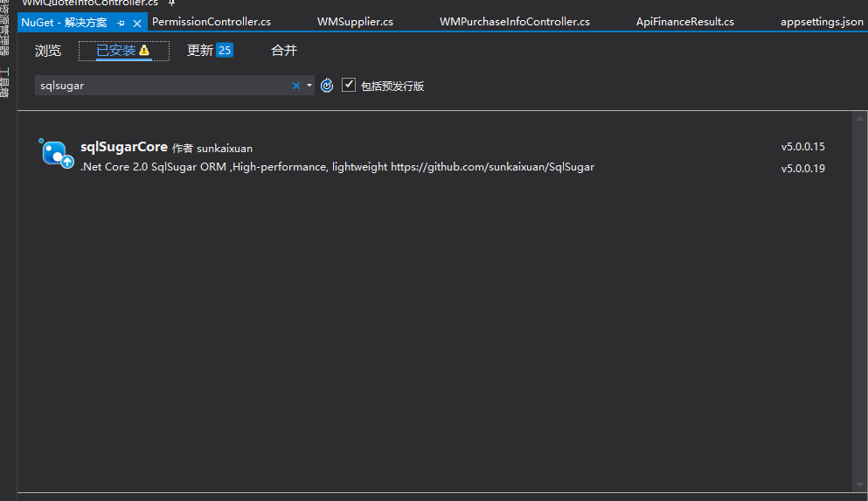The height and width of the screenshot is (501, 868).
Task: Select the sqlSugarCore package icon
Action: tap(57, 153)
